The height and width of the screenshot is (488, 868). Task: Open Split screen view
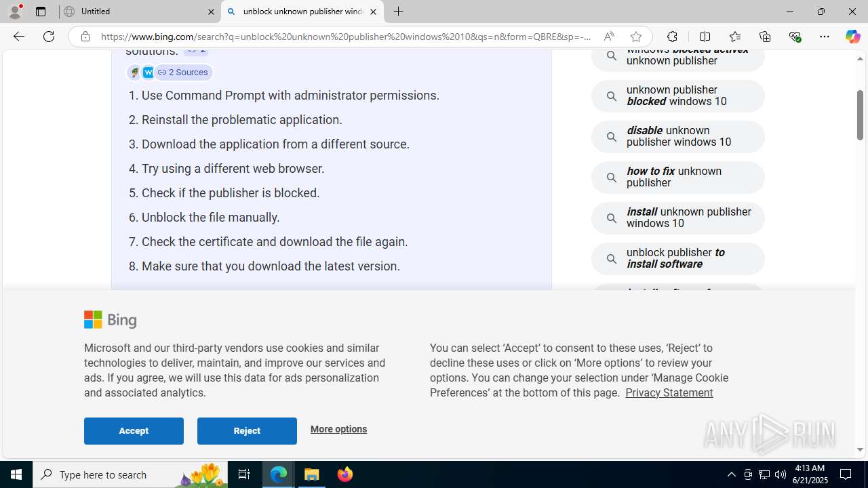[x=705, y=37]
